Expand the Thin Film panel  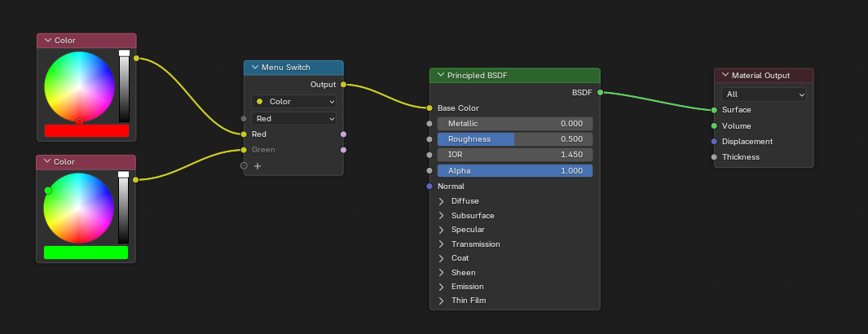[x=441, y=301]
